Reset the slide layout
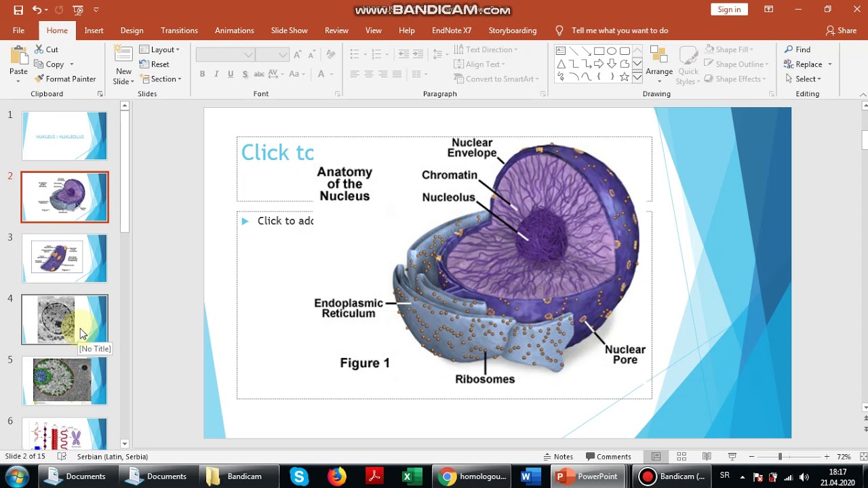 coord(155,64)
